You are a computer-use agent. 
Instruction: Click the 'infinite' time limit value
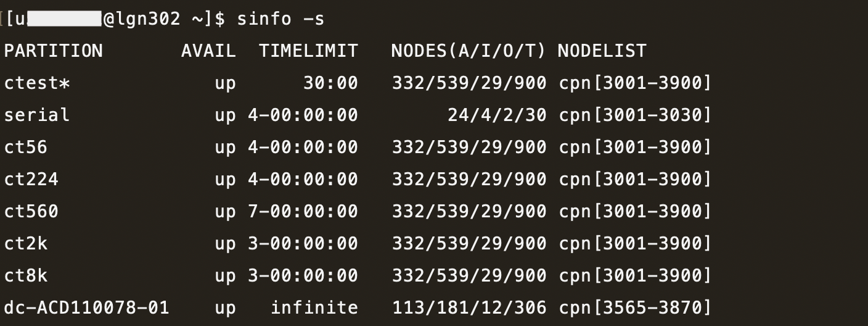click(x=314, y=307)
